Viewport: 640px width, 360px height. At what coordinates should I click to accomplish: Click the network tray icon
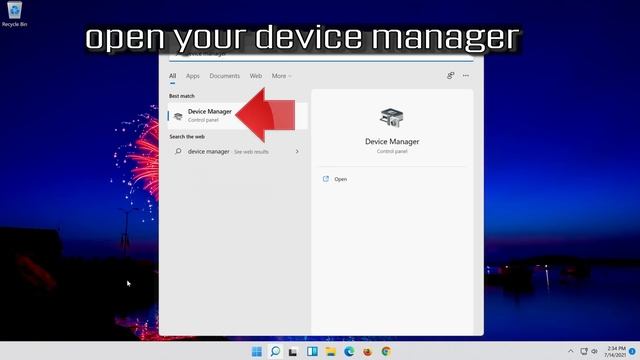[x=584, y=351]
